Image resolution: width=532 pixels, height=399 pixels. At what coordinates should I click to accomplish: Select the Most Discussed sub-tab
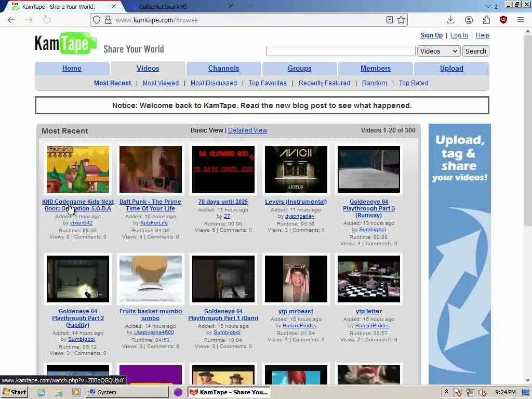(214, 83)
